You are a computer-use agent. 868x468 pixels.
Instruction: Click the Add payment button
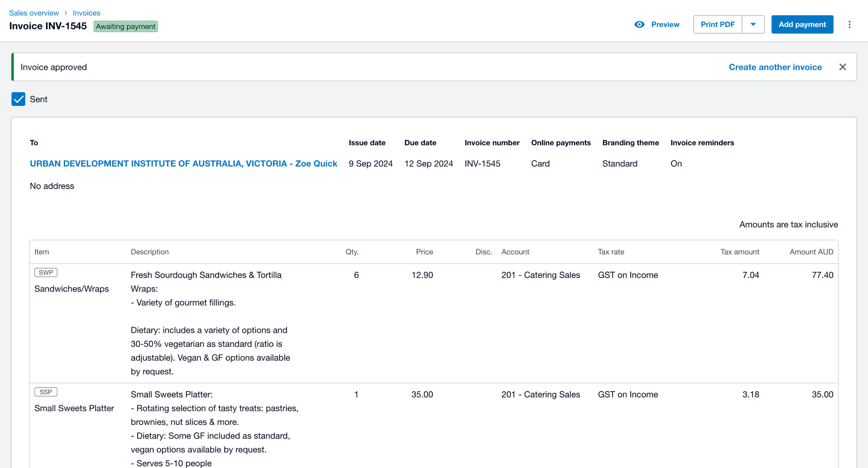pyautogui.click(x=802, y=24)
